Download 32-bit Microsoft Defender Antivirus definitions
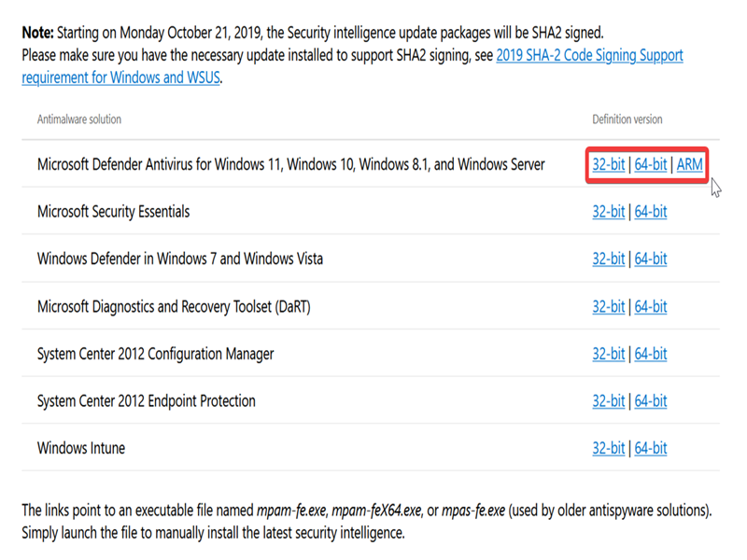 click(609, 164)
